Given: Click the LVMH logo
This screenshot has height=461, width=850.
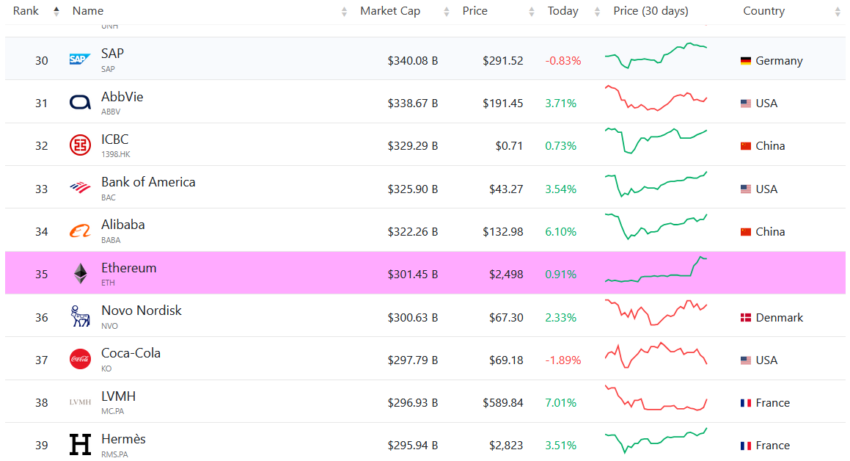Looking at the screenshot, I should coord(80,402).
